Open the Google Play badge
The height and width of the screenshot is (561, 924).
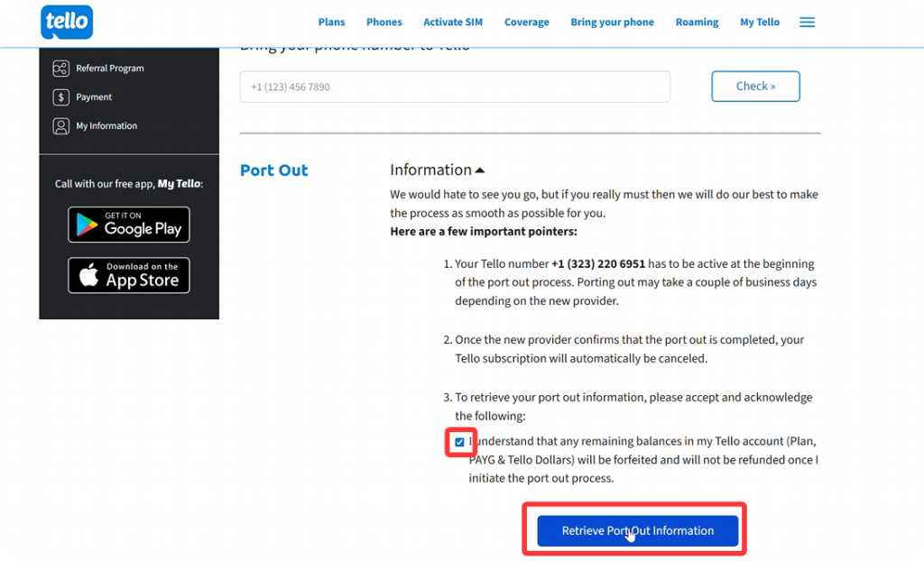click(128, 225)
